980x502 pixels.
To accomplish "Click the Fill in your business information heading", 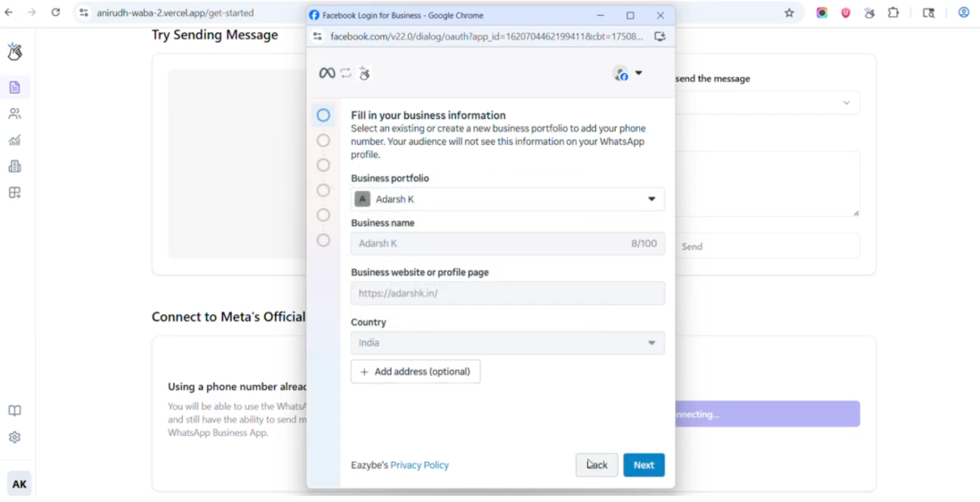I will tap(428, 115).
